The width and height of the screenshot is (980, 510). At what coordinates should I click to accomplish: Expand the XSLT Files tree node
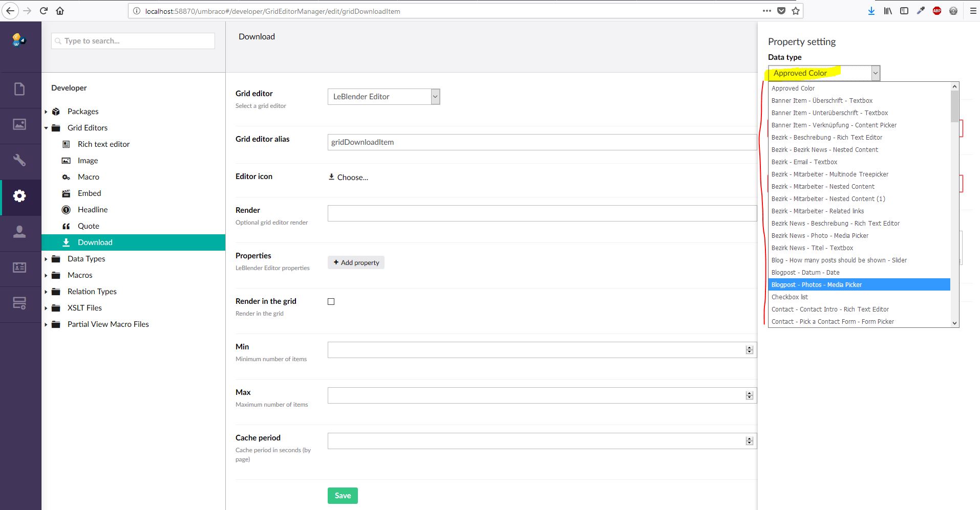46,308
